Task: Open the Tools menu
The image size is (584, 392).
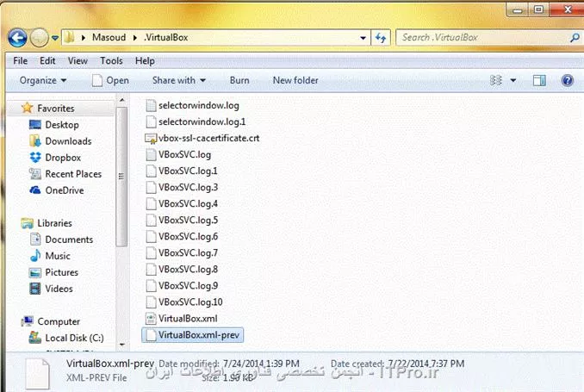Action: click(111, 60)
